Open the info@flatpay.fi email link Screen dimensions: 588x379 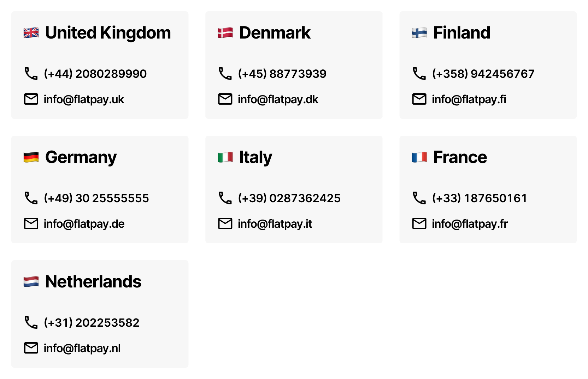(469, 99)
